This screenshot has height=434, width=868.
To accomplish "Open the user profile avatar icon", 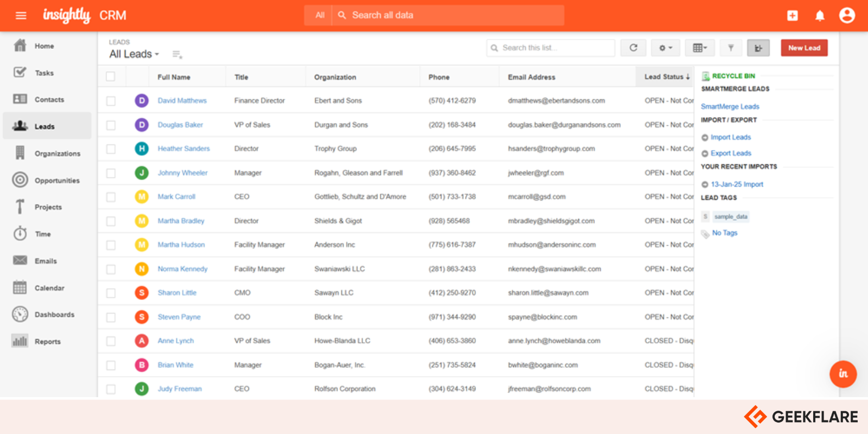I will coord(846,15).
